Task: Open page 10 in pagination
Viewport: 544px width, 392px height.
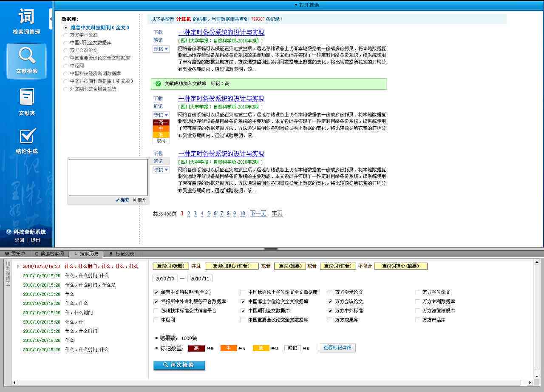Action: tap(242, 213)
